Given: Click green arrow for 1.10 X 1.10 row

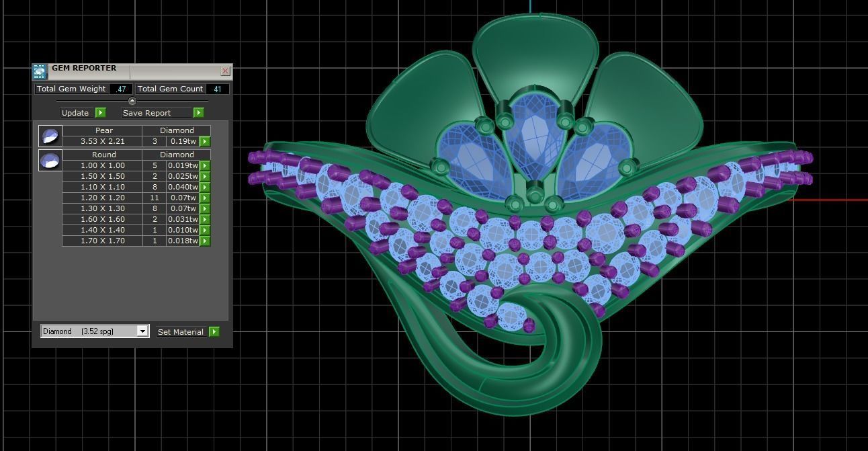Looking at the screenshot, I should point(205,187).
